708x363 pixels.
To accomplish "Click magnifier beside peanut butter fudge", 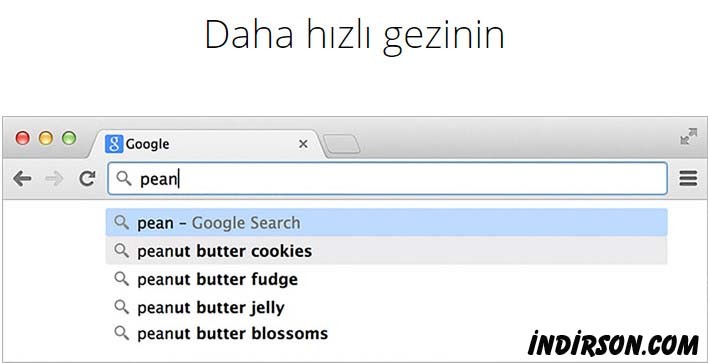I will 122,279.
